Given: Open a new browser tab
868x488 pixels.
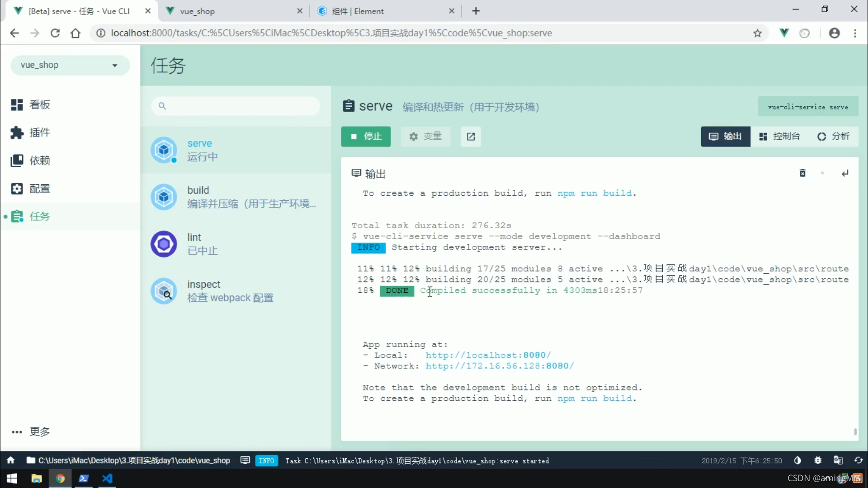Looking at the screenshot, I should [476, 11].
